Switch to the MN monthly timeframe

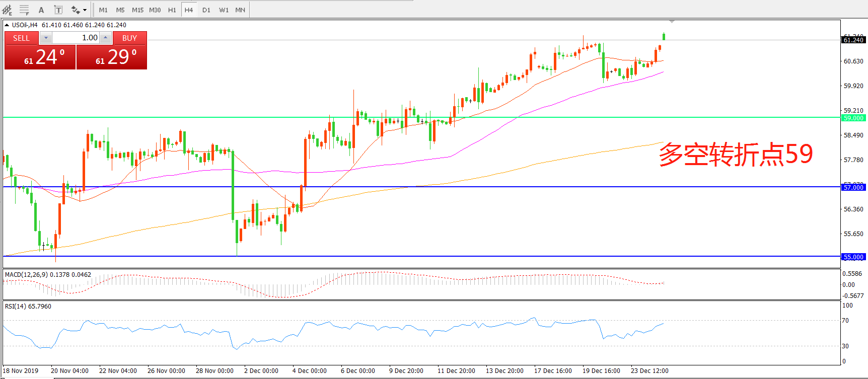[240, 10]
